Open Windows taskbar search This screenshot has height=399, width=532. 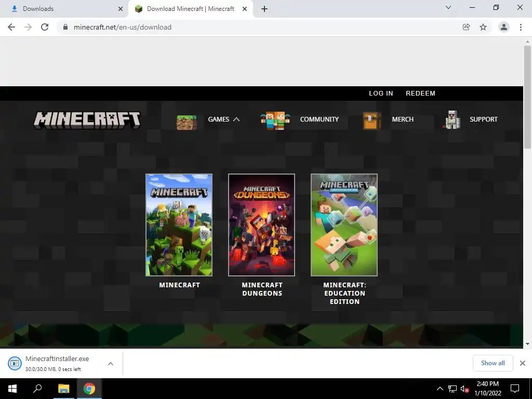(37, 389)
